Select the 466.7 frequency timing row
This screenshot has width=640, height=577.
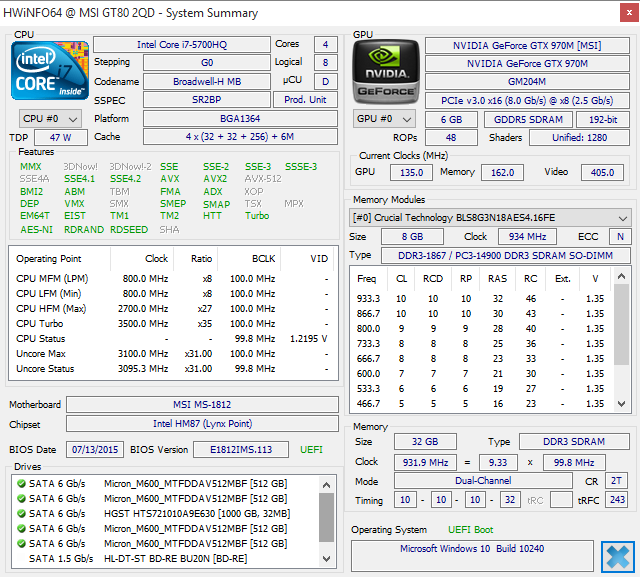(x=482, y=404)
